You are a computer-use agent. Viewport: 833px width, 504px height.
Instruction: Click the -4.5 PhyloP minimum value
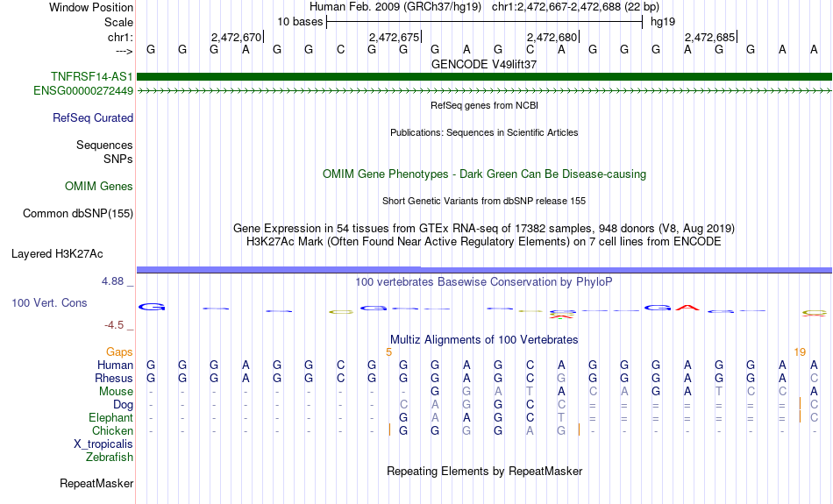(114, 325)
